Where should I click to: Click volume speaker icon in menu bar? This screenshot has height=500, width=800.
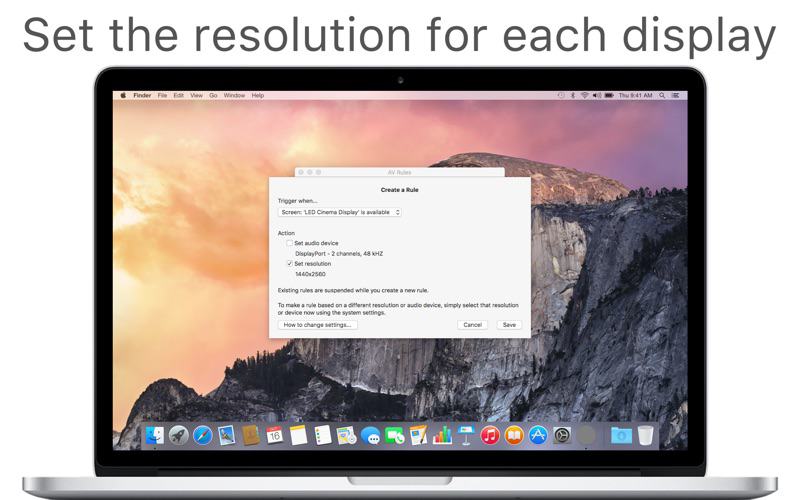click(596, 95)
